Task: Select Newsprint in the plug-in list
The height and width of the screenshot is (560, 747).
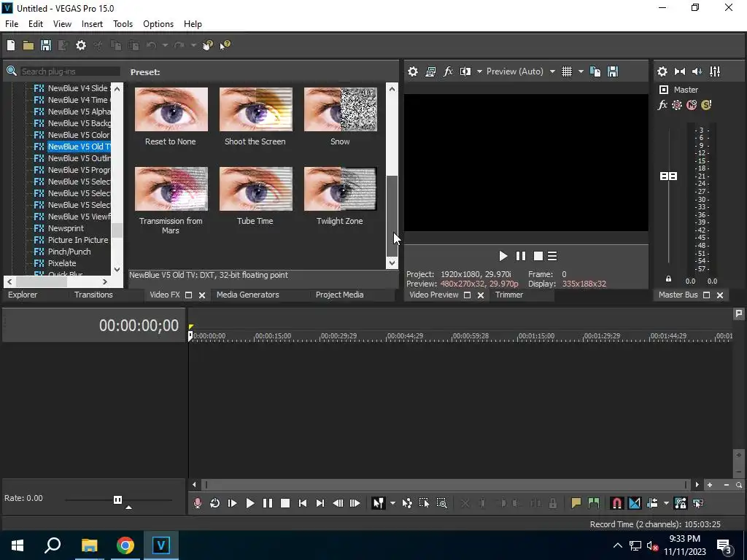Action: (x=66, y=228)
